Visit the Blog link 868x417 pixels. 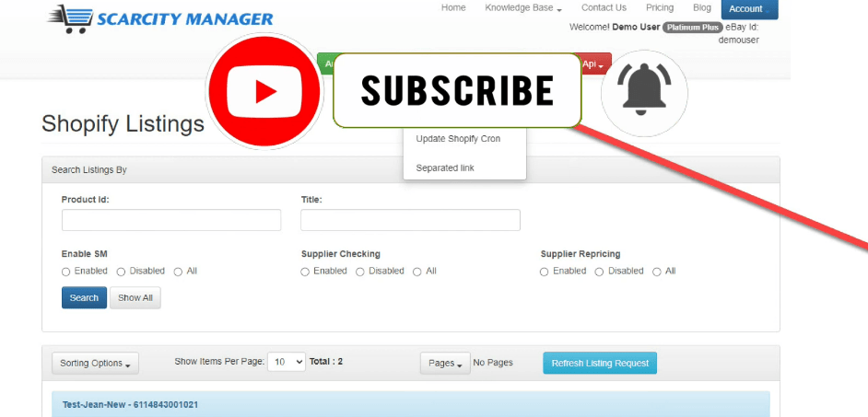coord(702,7)
